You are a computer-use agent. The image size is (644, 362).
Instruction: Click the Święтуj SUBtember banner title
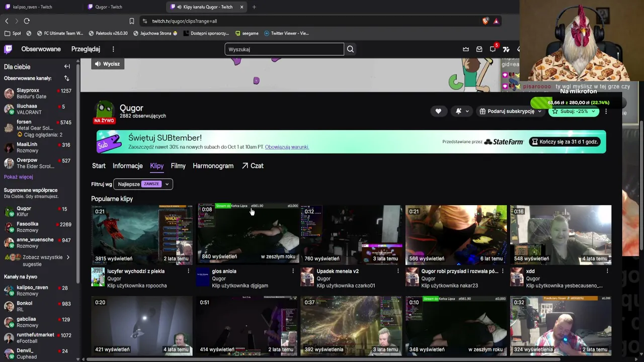(x=165, y=138)
